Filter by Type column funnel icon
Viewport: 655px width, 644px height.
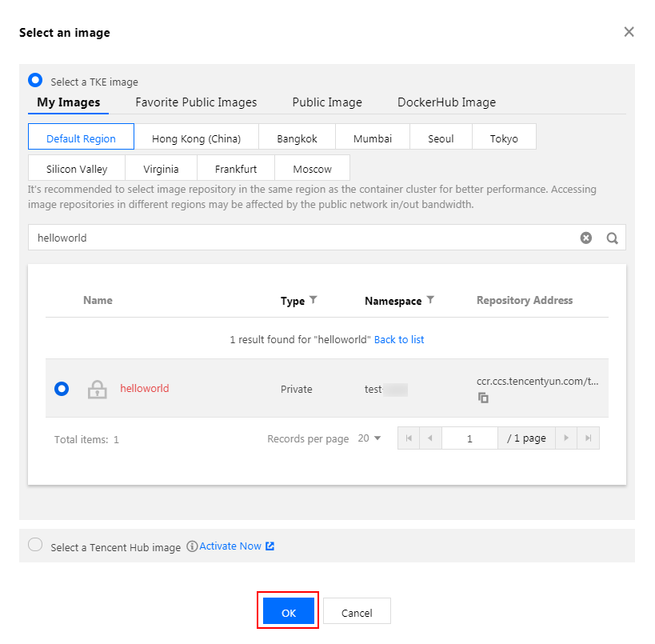tap(314, 300)
